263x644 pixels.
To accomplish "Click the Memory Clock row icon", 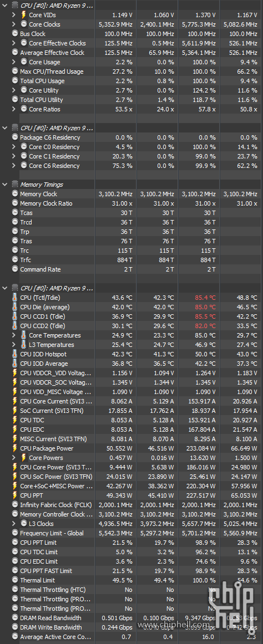I will click(x=15, y=195).
